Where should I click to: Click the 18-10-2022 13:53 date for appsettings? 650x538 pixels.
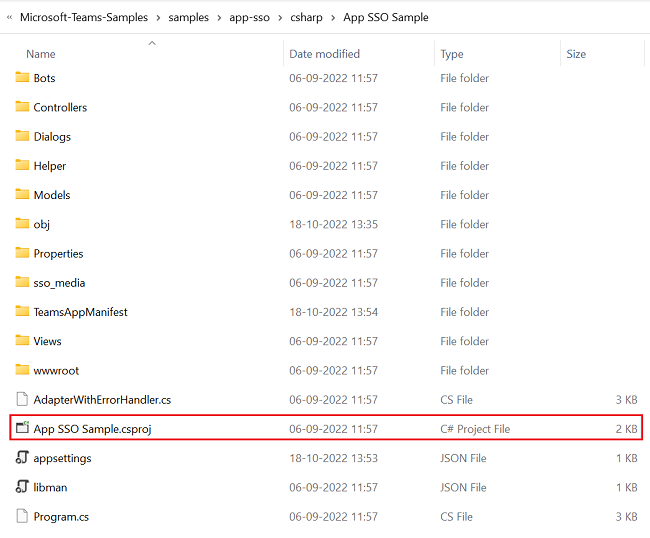(333, 458)
